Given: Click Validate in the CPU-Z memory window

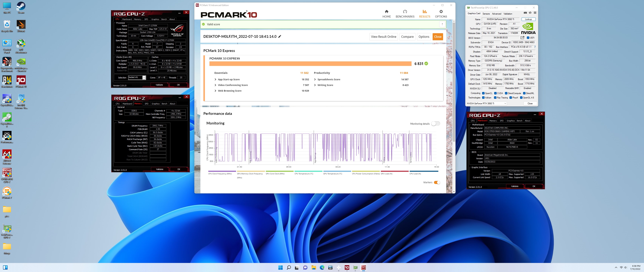Looking at the screenshot, I should [x=159, y=169].
